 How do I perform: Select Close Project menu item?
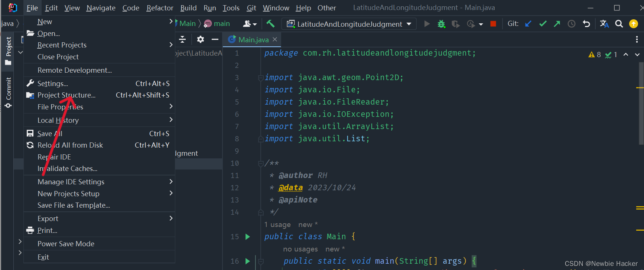tap(99, 57)
